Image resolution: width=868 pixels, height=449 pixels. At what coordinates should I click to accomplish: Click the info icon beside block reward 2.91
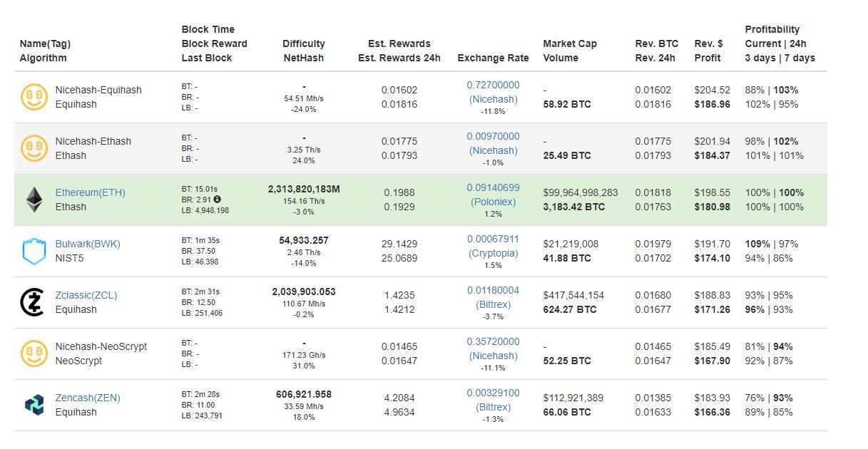click(217, 199)
